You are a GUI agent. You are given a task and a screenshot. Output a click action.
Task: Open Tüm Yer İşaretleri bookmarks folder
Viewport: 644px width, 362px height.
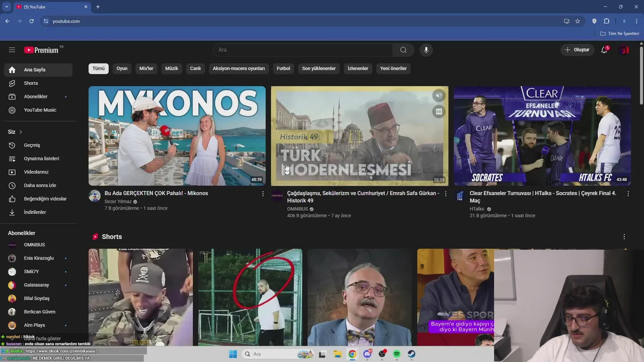pyautogui.click(x=620, y=33)
